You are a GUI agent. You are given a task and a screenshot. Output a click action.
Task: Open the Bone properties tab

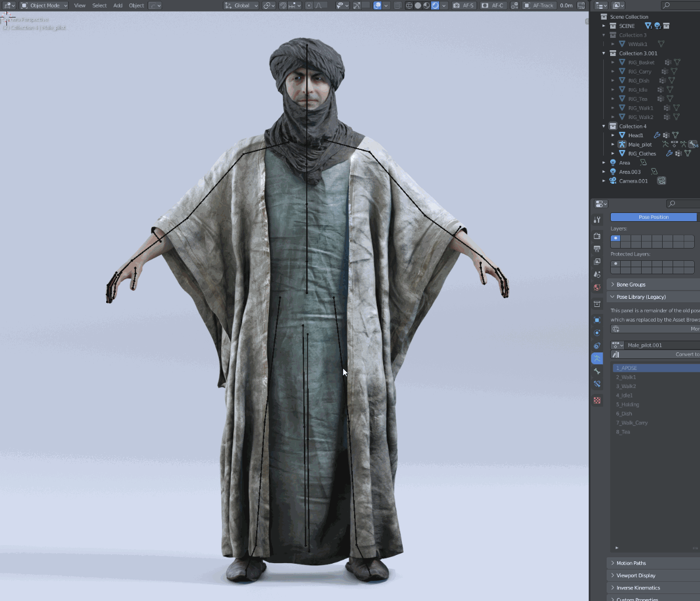coord(597,371)
